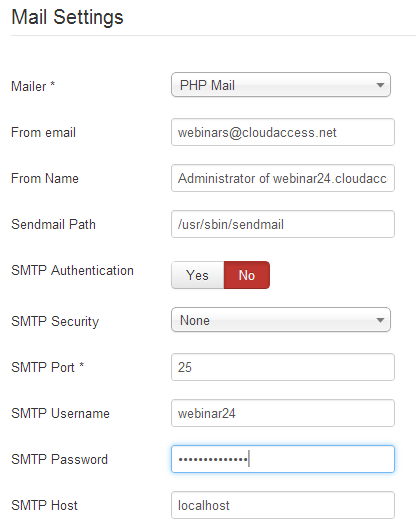The width and height of the screenshot is (416, 531).
Task: Enable SMTP Authentication with Yes
Action: 197,275
